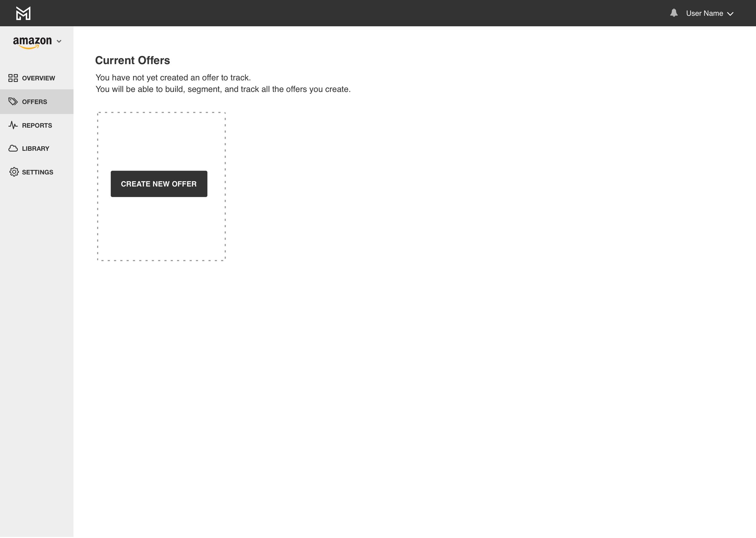Click the amazon brand logo
Image resolution: width=756 pixels, height=538 pixels.
click(x=32, y=42)
